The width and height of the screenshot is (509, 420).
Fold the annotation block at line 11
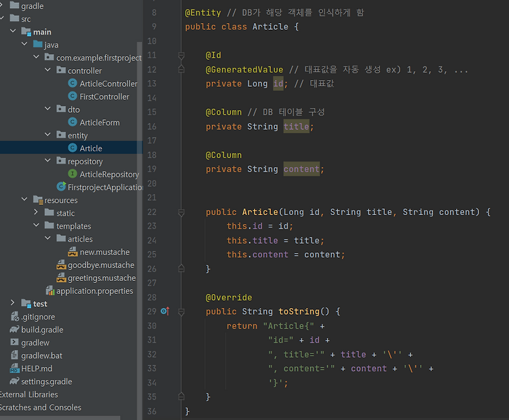coord(181,56)
